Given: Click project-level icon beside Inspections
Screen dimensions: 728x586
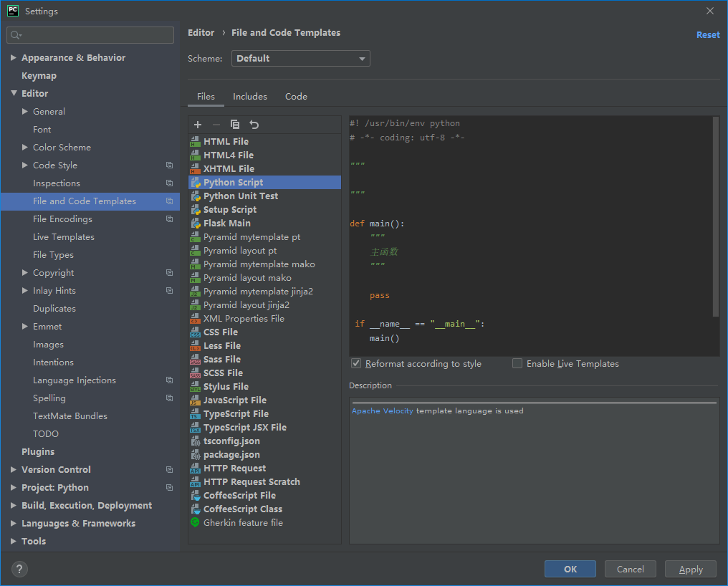Looking at the screenshot, I should point(170,183).
